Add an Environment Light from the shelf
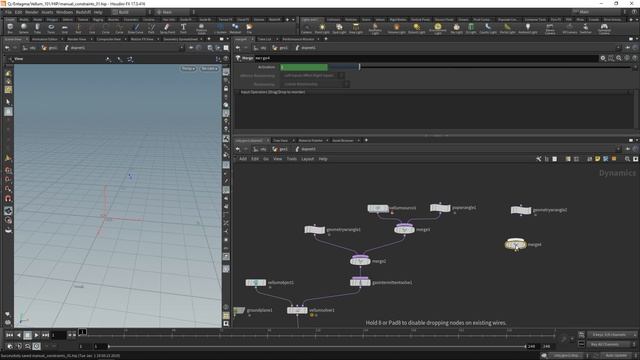The height and width of the screenshot is (360, 640). click(x=438, y=29)
